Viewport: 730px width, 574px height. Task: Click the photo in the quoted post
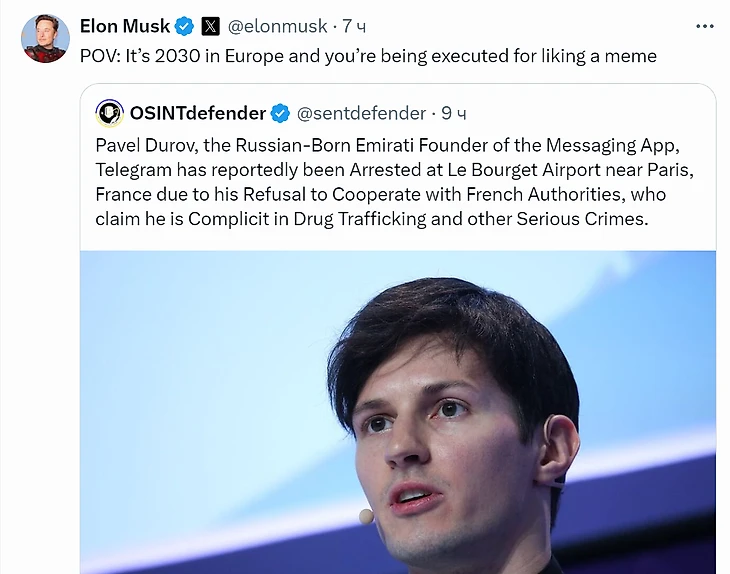click(x=398, y=410)
